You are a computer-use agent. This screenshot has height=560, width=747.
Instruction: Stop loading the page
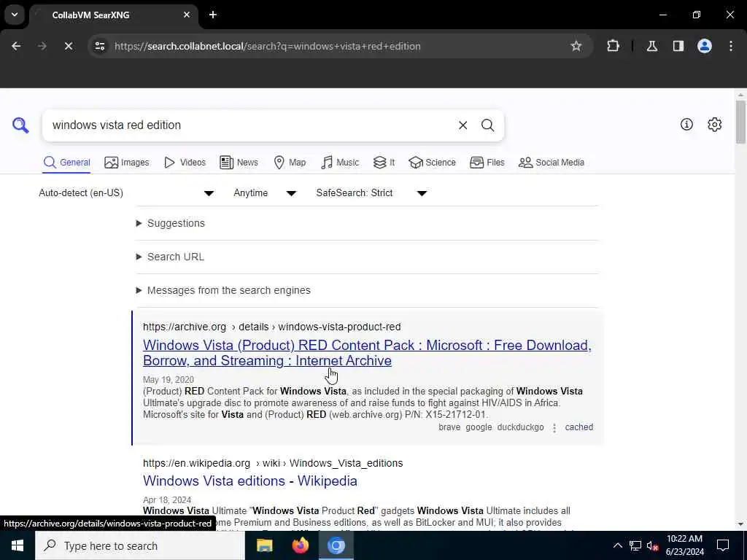[x=68, y=46]
